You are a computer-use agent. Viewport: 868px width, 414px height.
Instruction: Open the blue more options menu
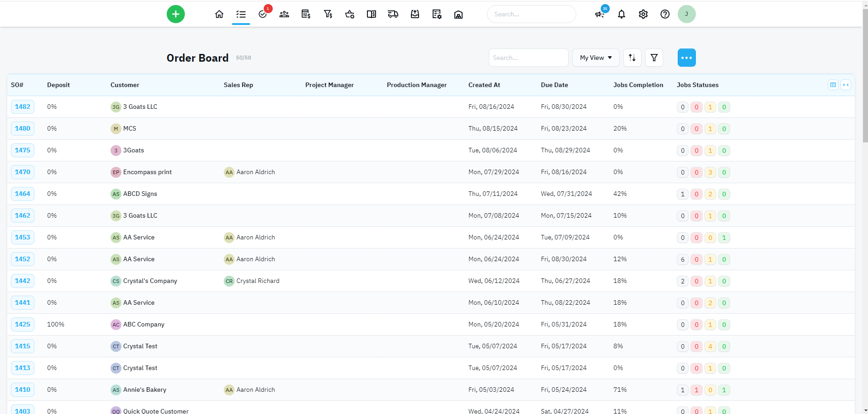click(x=686, y=58)
